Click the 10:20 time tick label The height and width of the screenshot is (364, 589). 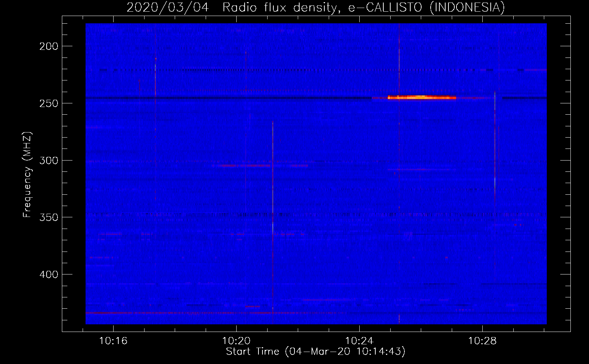point(236,341)
